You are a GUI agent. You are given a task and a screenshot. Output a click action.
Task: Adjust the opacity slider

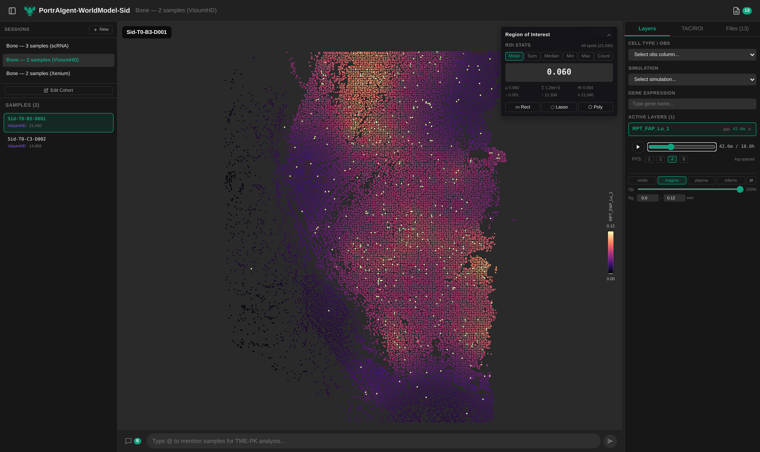pos(690,189)
